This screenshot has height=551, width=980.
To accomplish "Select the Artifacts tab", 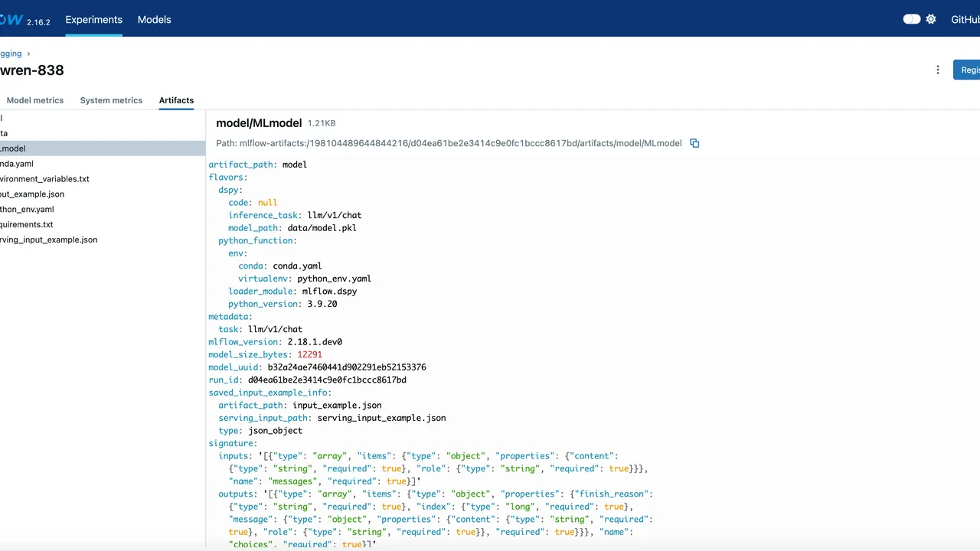I will [x=176, y=100].
